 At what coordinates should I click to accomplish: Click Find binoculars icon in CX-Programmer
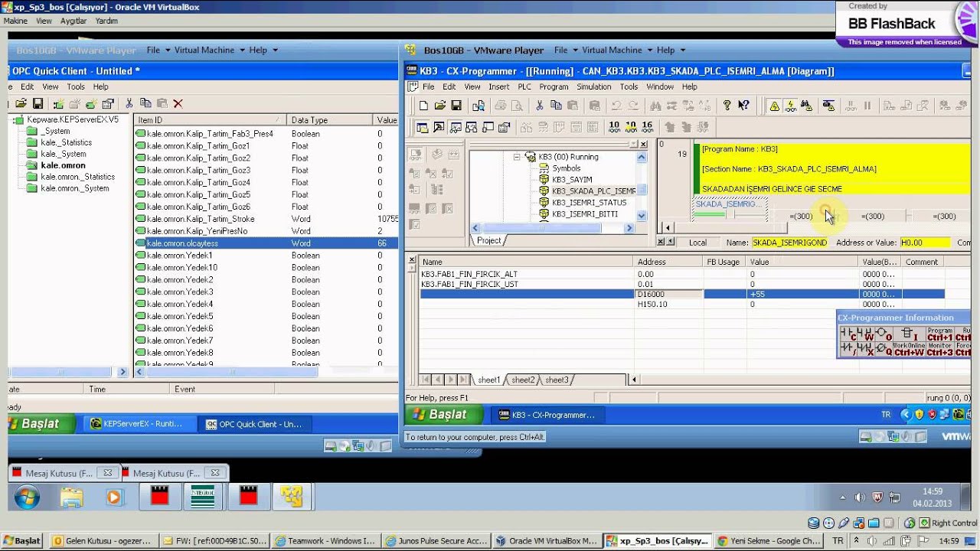[x=655, y=106]
